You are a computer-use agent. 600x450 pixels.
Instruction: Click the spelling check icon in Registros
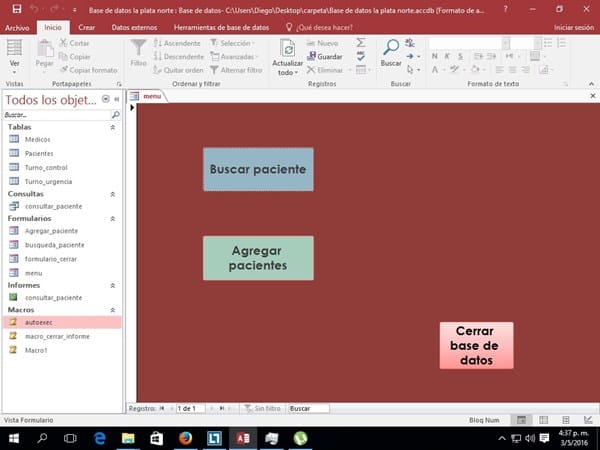click(x=360, y=56)
